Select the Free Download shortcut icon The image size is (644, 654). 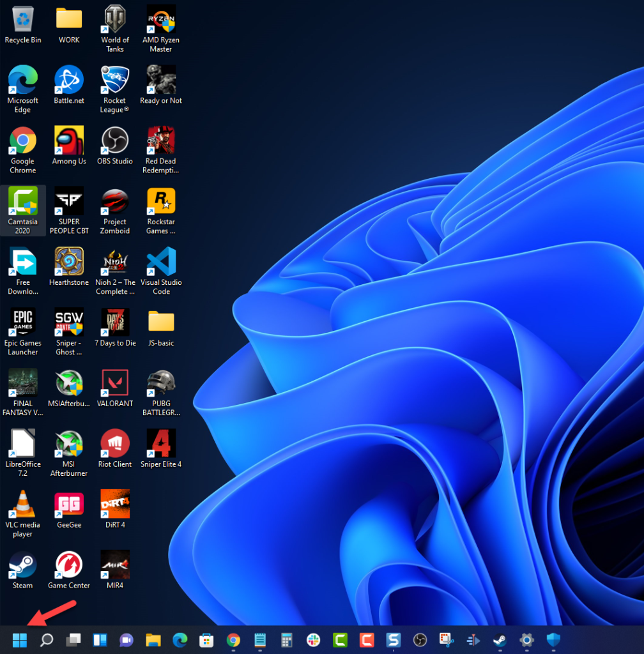tap(23, 271)
